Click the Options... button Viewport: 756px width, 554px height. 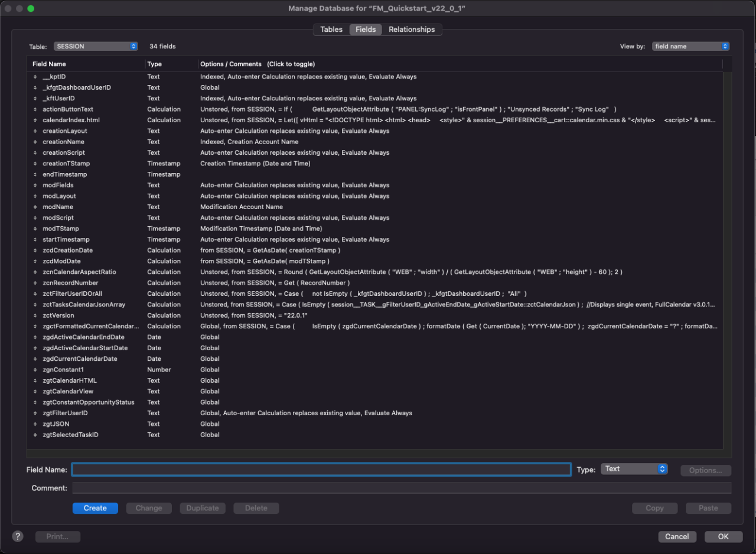tap(706, 471)
